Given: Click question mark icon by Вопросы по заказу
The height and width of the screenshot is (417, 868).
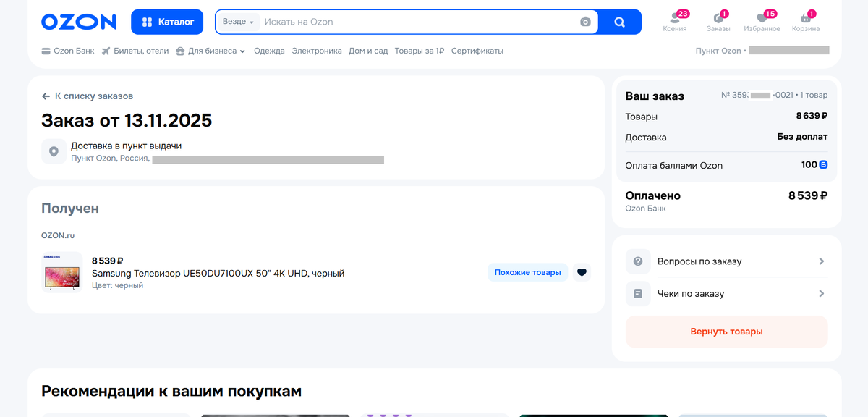Looking at the screenshot, I should click(x=638, y=261).
